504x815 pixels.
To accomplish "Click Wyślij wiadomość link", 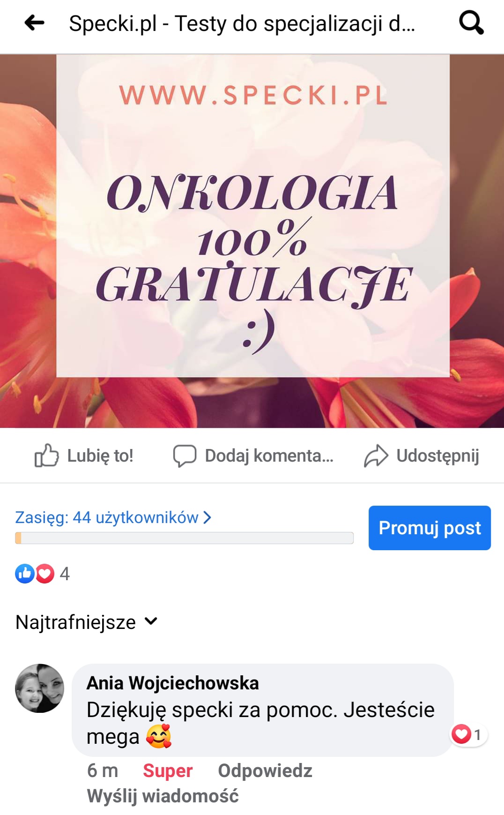I will 163,796.
